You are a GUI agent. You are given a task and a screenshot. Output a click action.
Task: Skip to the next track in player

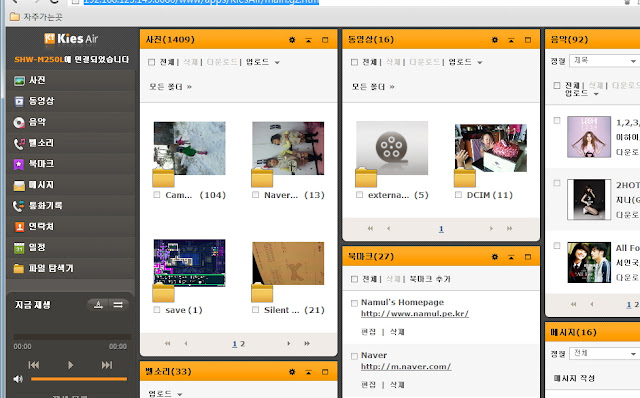tap(107, 365)
